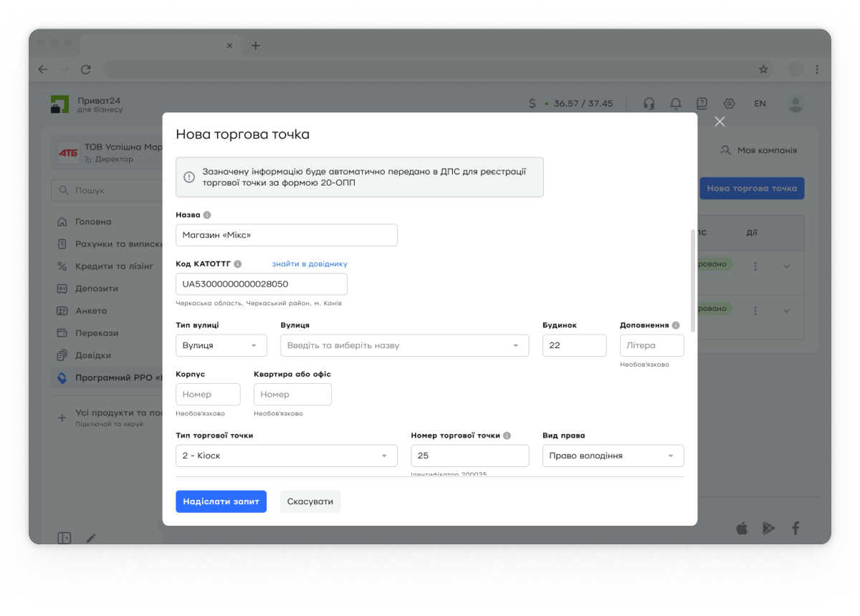860x616 pixels.
Task: Select Перекази in the sidebar menu
Action: click(x=97, y=333)
